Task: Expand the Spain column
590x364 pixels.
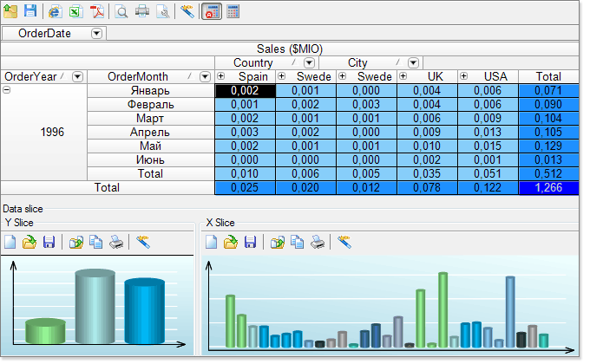Action: [x=221, y=76]
